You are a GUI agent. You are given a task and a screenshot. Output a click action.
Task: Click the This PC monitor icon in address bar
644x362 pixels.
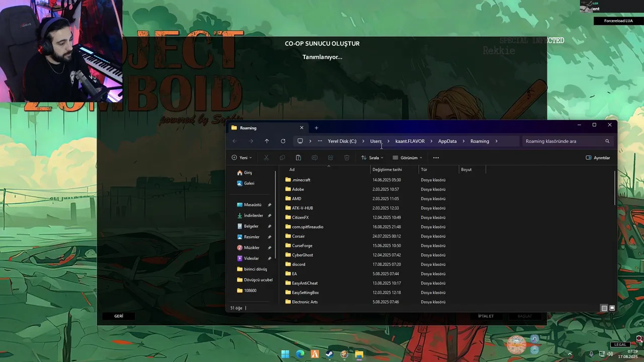click(300, 141)
